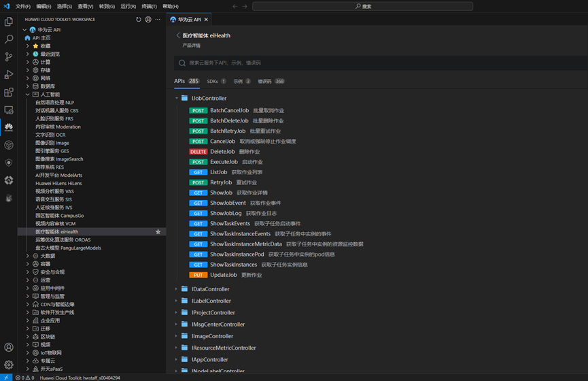Switch to the APIs 285 tab
Image resolution: width=588 pixels, height=381 pixels.
(186, 81)
